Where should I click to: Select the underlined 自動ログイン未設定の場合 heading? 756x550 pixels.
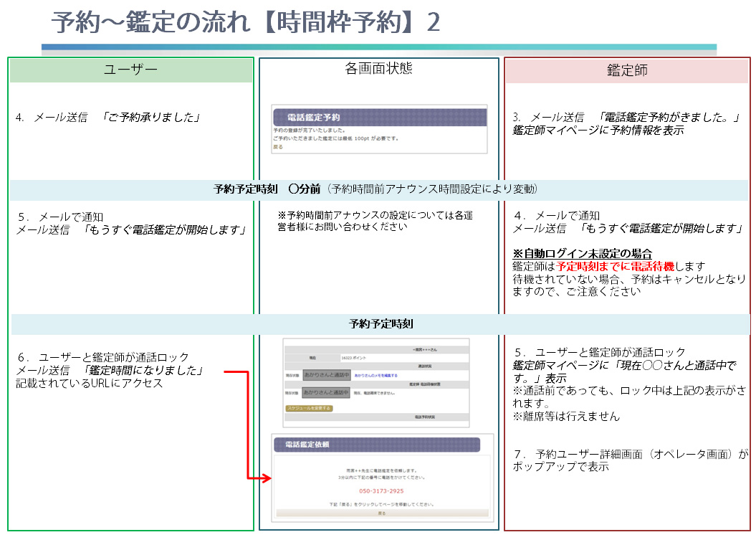(x=582, y=254)
